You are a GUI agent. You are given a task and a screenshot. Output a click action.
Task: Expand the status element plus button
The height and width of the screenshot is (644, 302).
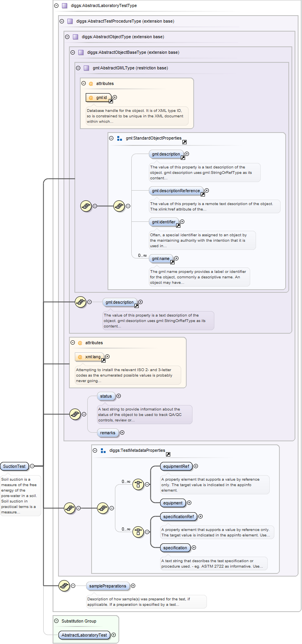click(x=119, y=396)
